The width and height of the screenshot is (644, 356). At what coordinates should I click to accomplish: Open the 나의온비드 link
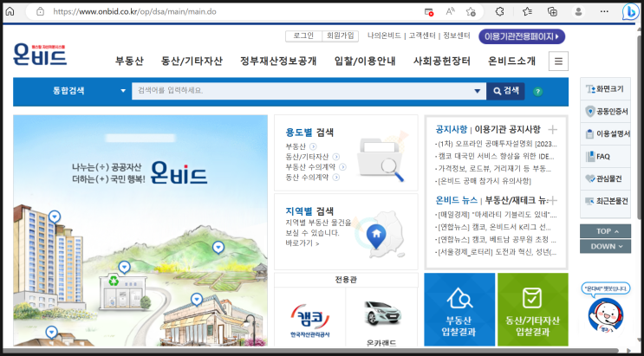point(384,36)
